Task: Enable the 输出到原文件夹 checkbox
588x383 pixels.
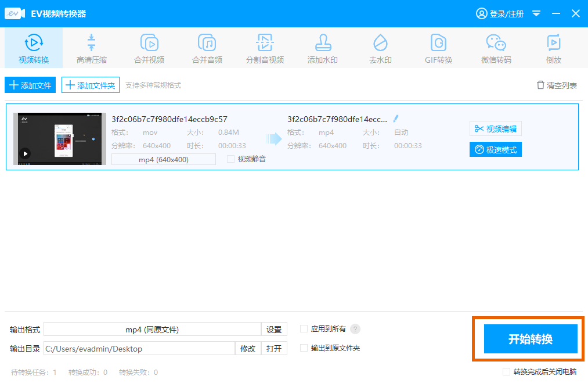Action: pyautogui.click(x=304, y=348)
